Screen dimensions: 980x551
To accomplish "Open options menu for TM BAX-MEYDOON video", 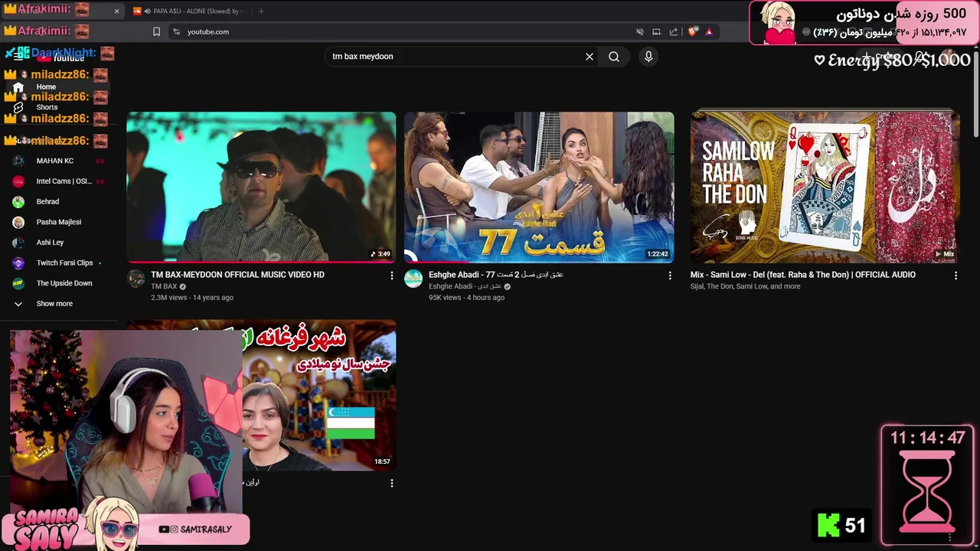I will coord(392,275).
